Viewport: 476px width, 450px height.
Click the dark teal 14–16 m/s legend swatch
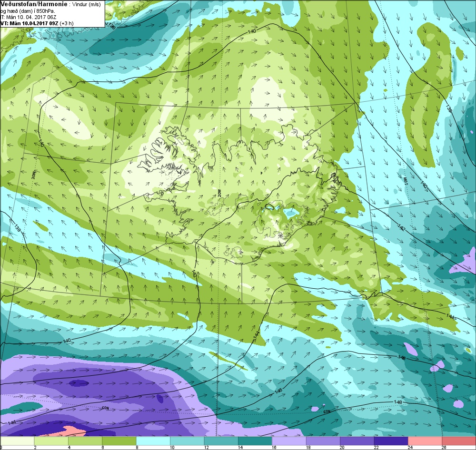[x=255, y=440]
